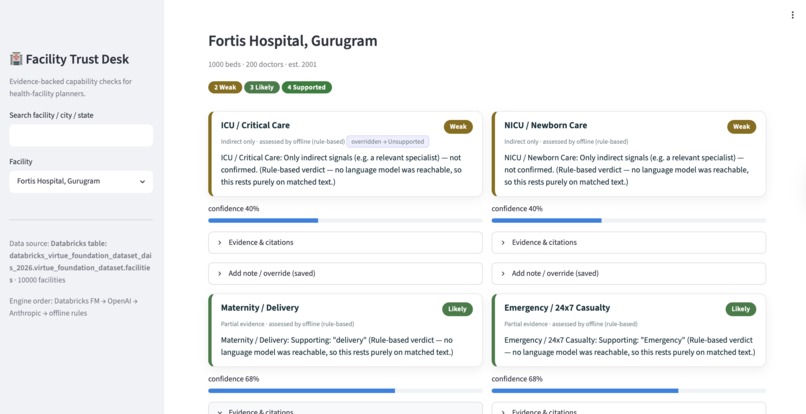Focus the Search facility / city / state field
This screenshot has width=806, height=414.
[x=81, y=135]
